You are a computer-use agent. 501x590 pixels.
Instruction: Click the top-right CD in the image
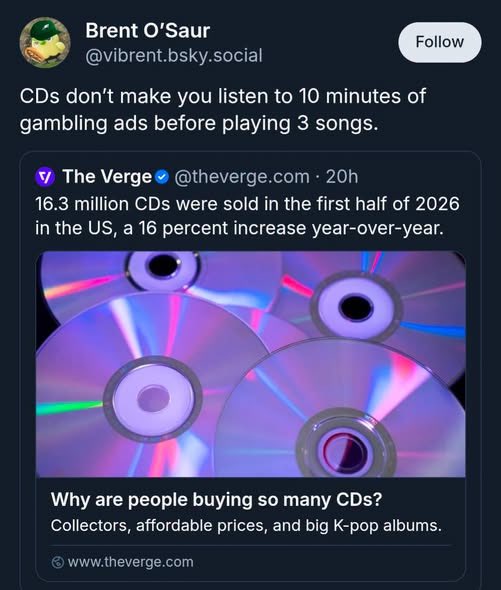point(371,305)
